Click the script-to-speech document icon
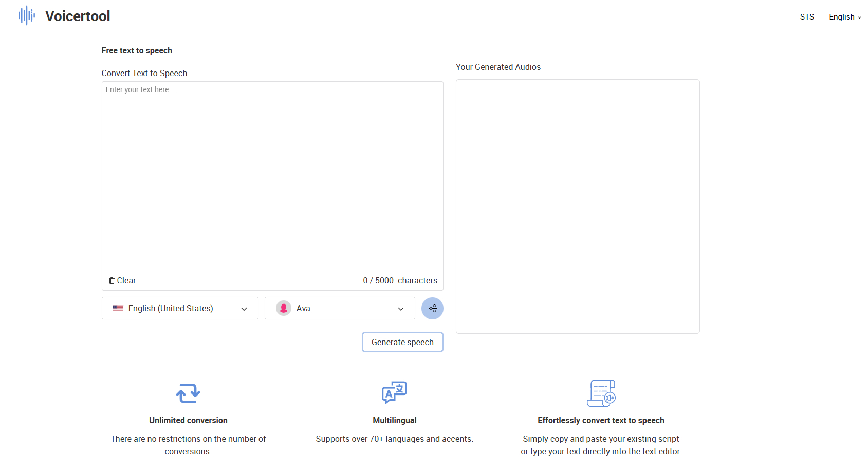Screen dimensions: 868x467 (601, 393)
